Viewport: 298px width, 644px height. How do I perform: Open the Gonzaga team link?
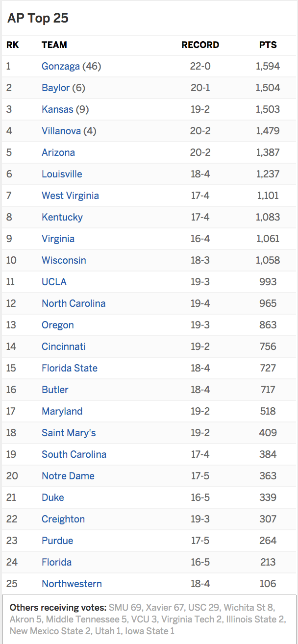click(61, 66)
